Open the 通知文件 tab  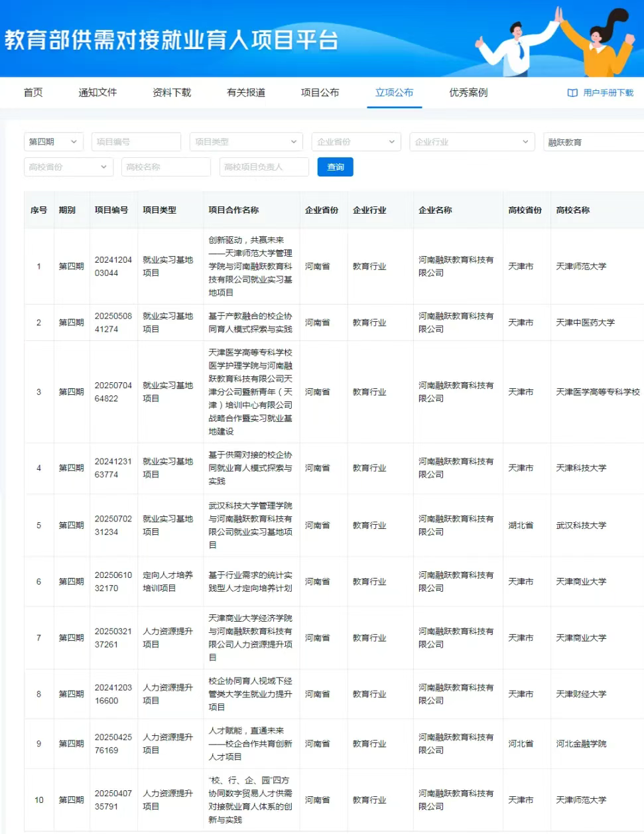(x=97, y=92)
